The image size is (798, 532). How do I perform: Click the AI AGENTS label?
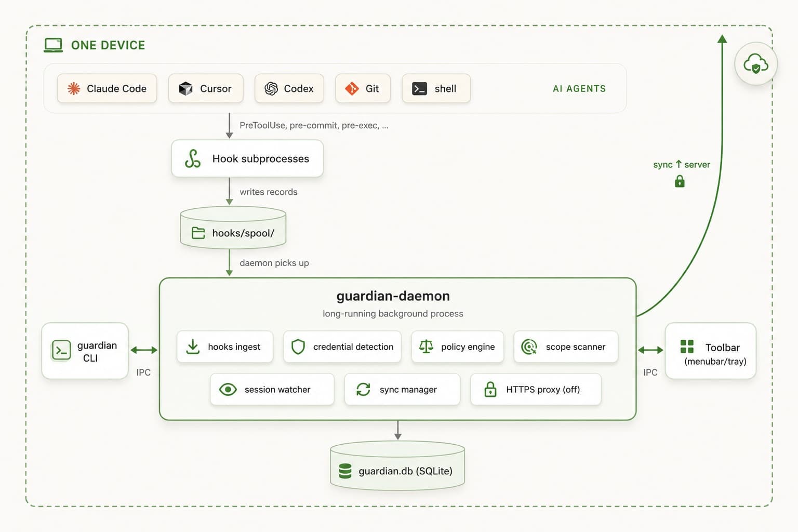pos(579,89)
